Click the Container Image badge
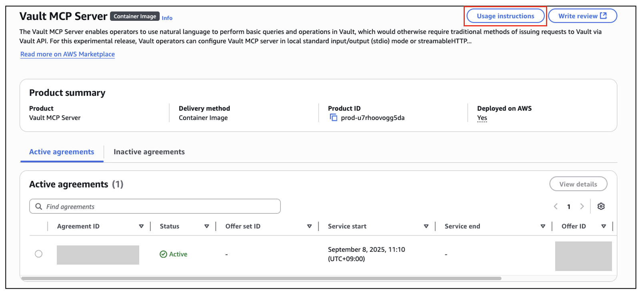This screenshot has height=295, width=644. (x=135, y=16)
